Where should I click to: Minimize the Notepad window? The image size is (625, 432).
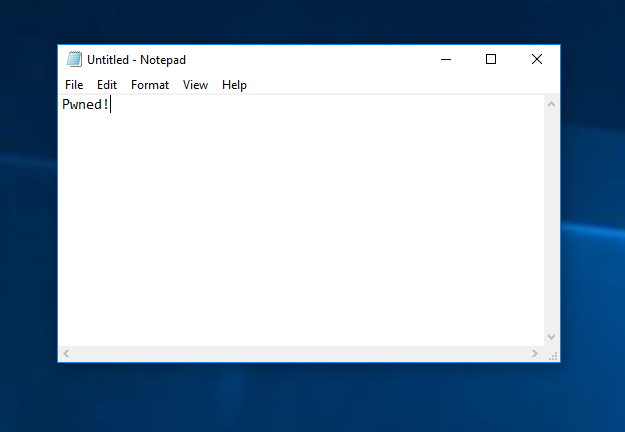tap(445, 59)
